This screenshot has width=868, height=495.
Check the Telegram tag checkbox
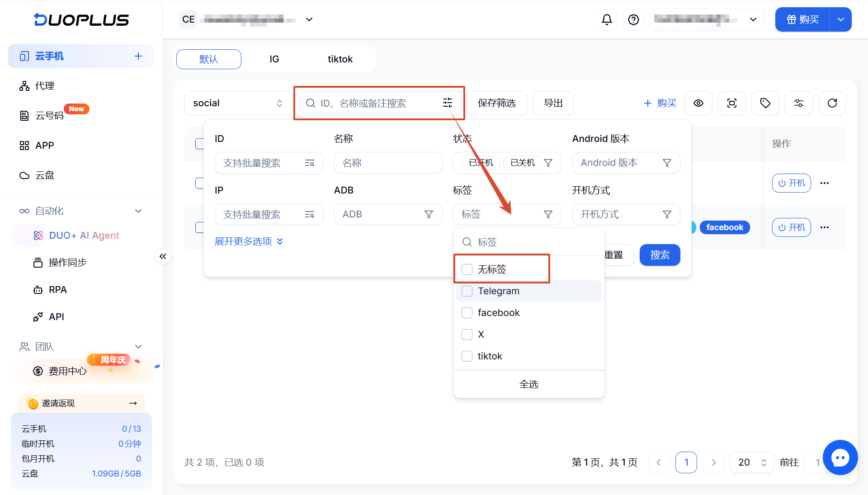[x=467, y=291]
